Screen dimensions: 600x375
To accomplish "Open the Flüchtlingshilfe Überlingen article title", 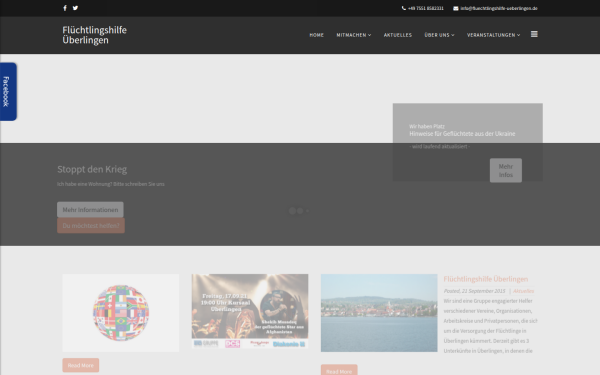I will click(486, 279).
